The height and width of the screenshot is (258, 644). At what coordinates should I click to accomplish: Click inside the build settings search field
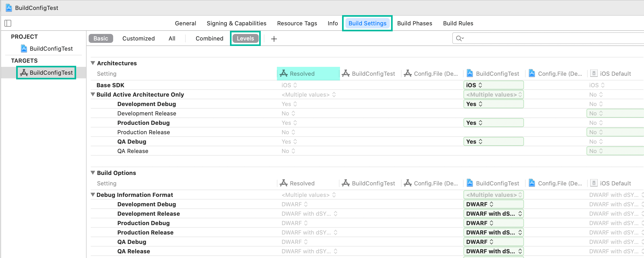click(548, 39)
